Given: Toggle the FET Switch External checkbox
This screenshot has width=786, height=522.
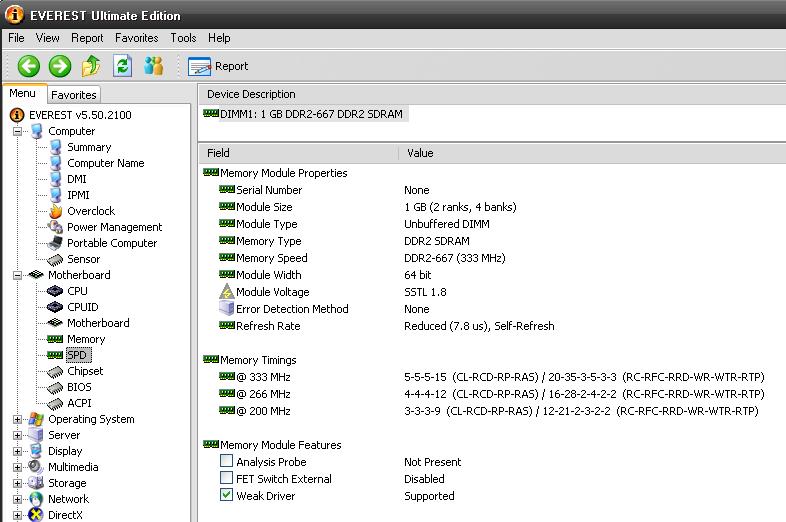Looking at the screenshot, I should click(227, 477).
